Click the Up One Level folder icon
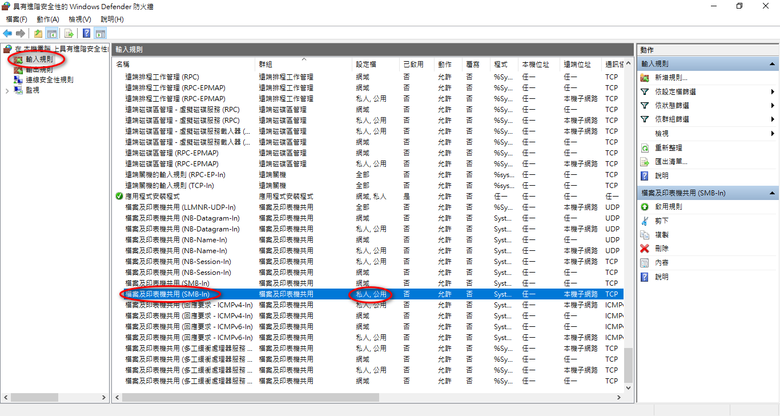This screenshot has width=780, height=416. [38, 33]
